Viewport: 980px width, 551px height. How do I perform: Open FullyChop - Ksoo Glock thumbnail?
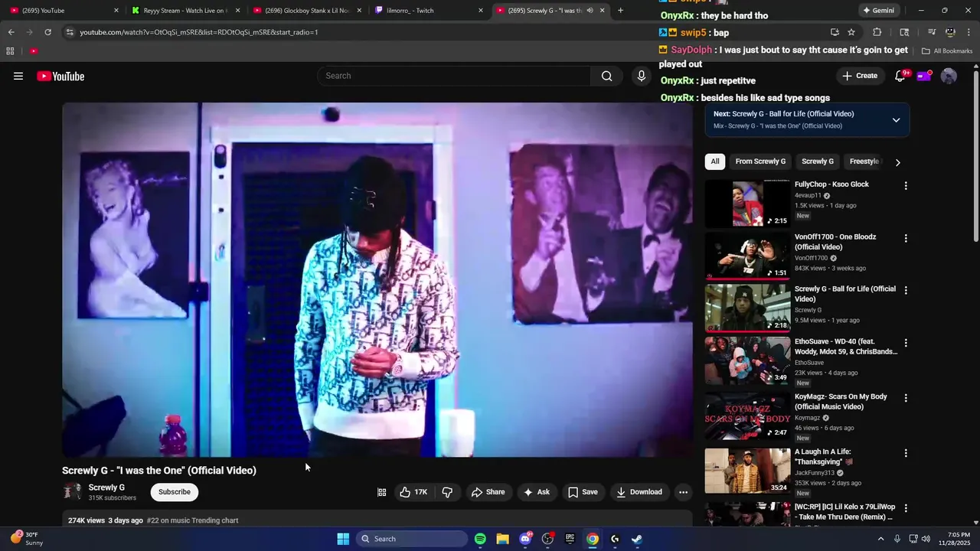pos(747,204)
